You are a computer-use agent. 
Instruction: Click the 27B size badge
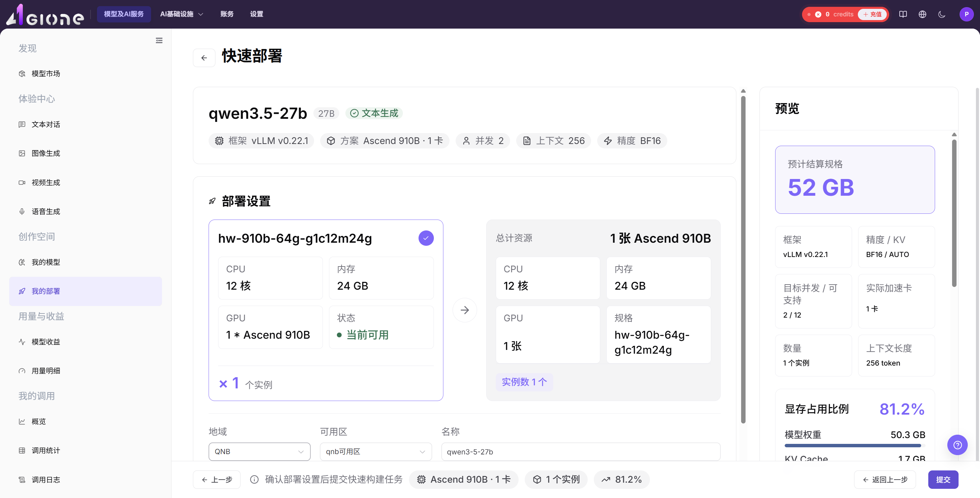click(x=326, y=113)
